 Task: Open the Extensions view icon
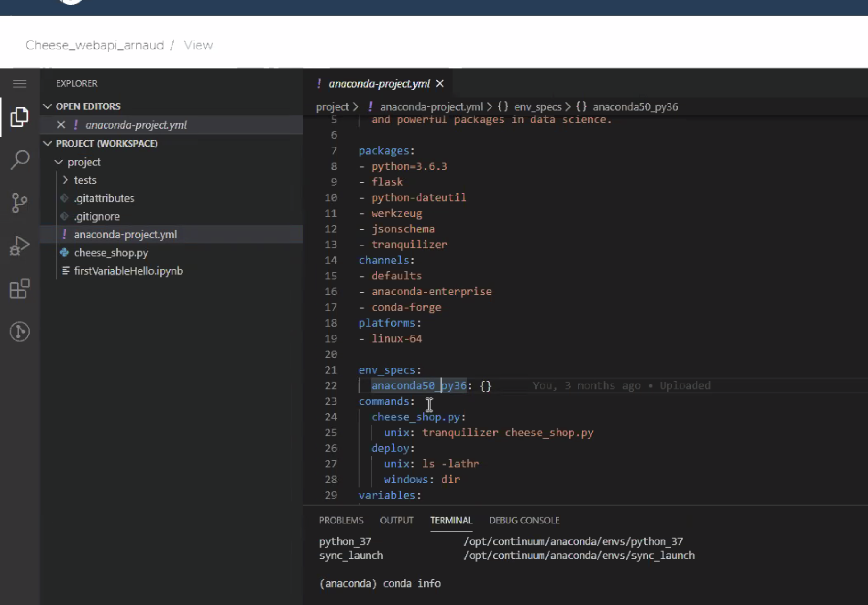(x=20, y=288)
